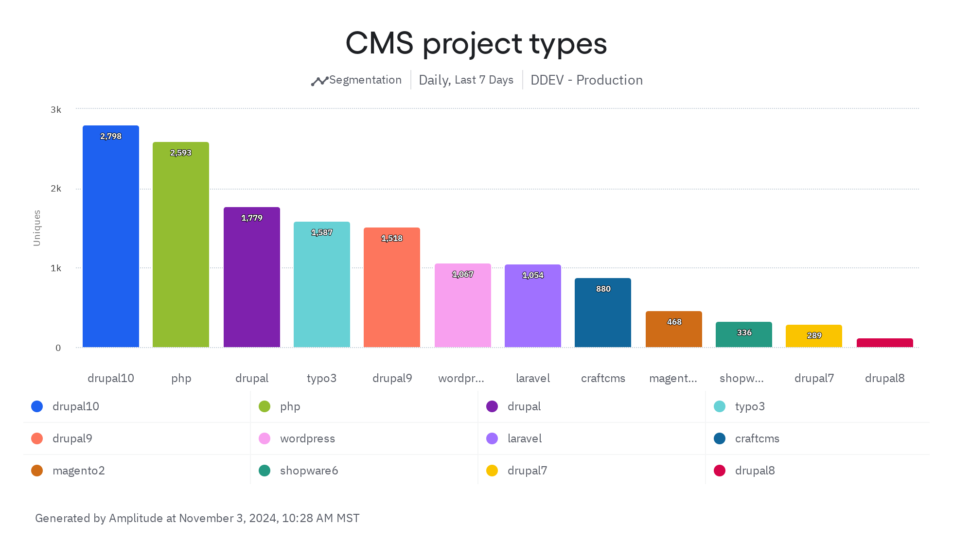
Task: Click the DDEV - Production label
Action: [586, 80]
